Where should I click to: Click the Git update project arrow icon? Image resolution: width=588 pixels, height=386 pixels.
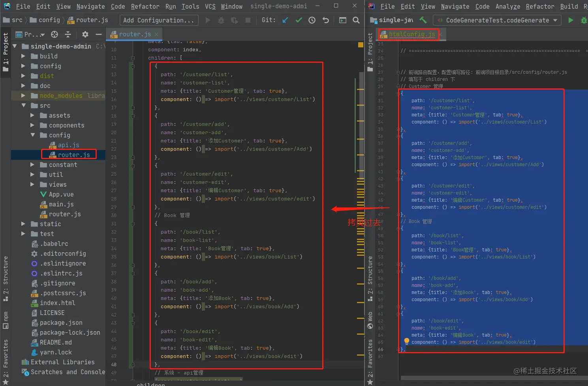pos(285,20)
